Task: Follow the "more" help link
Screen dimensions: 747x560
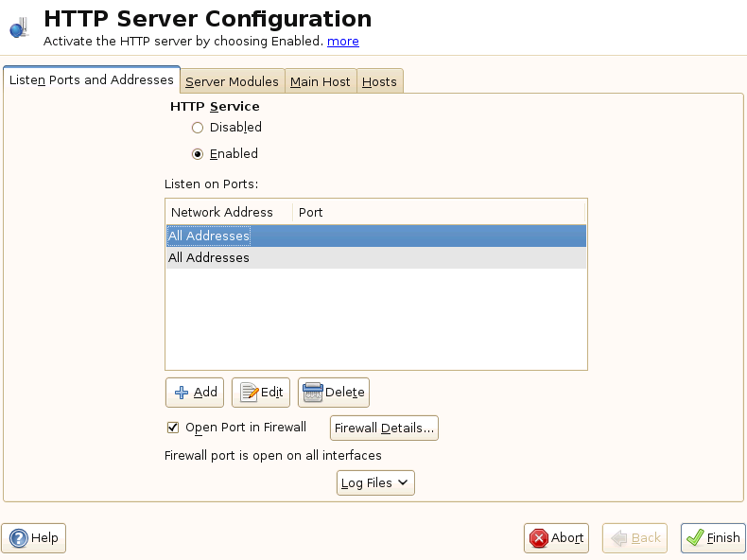Action: pos(342,42)
